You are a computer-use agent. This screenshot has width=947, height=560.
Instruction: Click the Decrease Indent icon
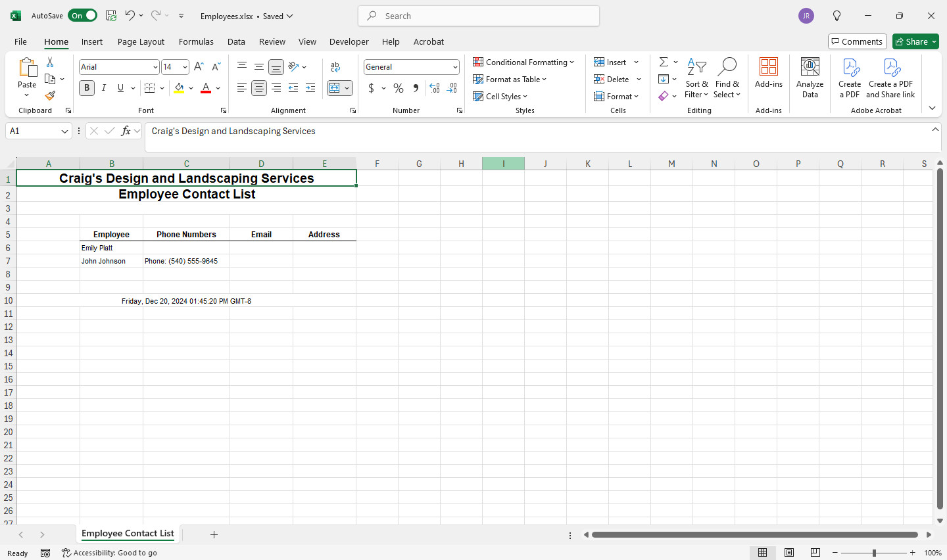tap(293, 88)
